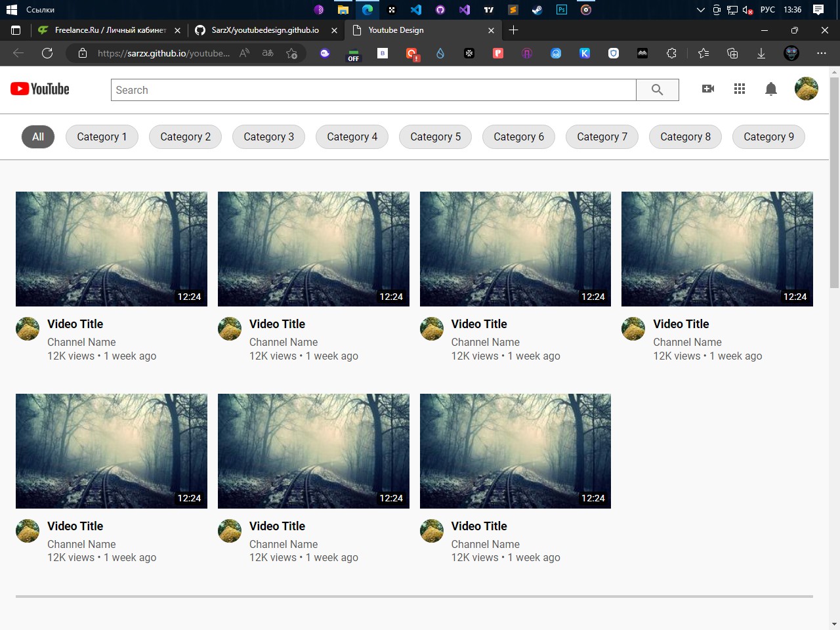This screenshot has width=840, height=630.
Task: Open the tab actions menu icon
Action: (16, 30)
